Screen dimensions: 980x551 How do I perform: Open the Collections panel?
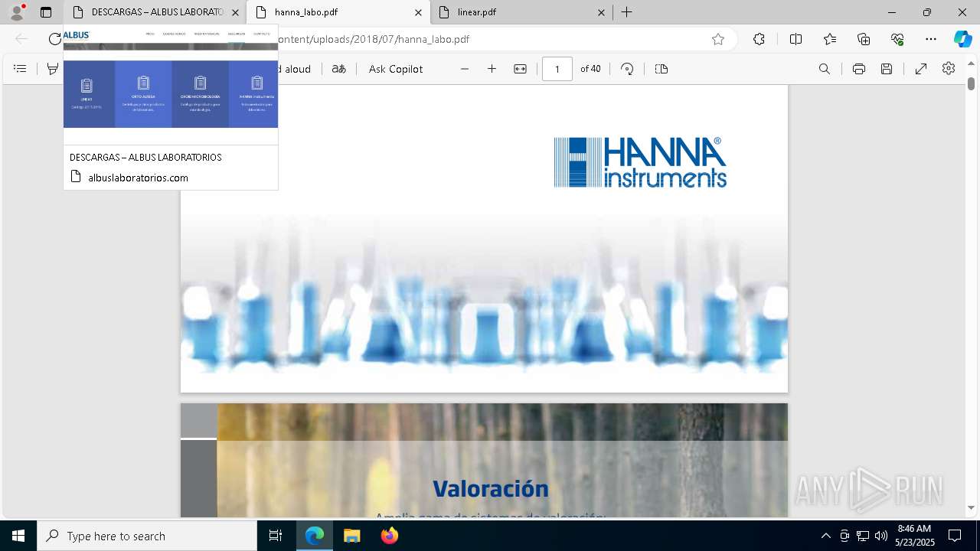(864, 39)
